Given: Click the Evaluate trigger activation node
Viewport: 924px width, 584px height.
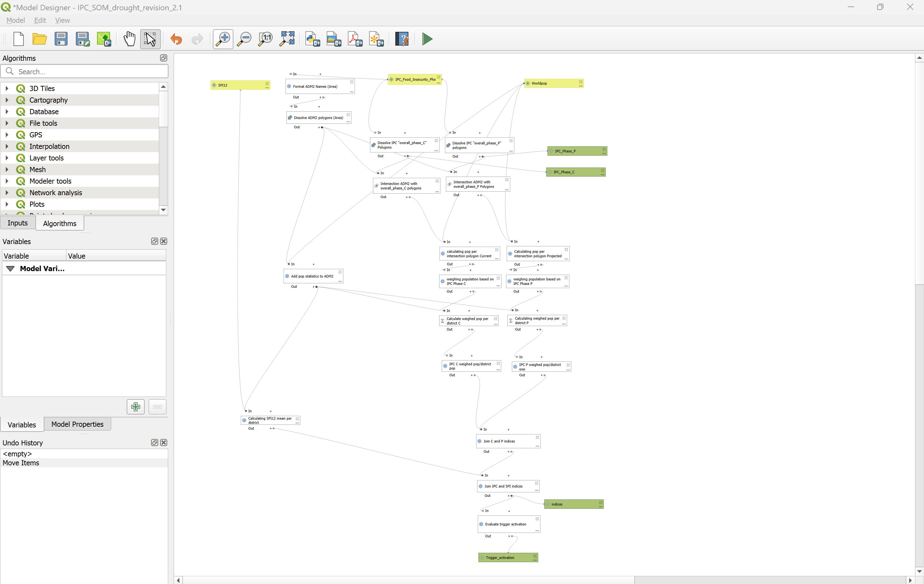Looking at the screenshot, I should 505,524.
